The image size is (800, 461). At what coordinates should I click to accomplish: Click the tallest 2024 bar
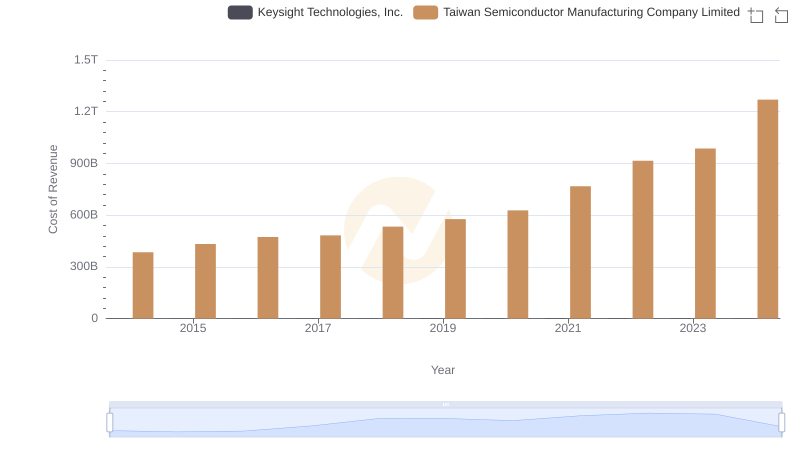[768, 209]
